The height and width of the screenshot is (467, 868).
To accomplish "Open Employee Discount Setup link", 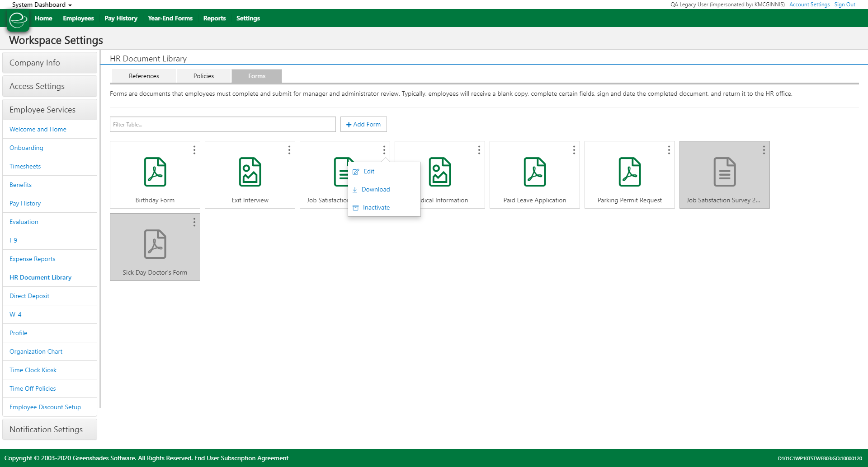I will coord(45,407).
